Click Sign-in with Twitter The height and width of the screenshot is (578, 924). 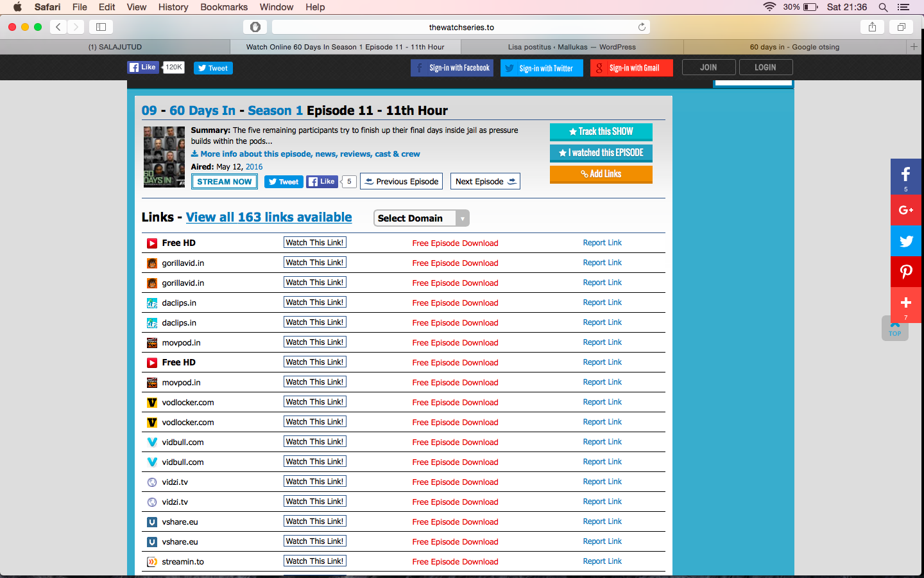tap(542, 68)
